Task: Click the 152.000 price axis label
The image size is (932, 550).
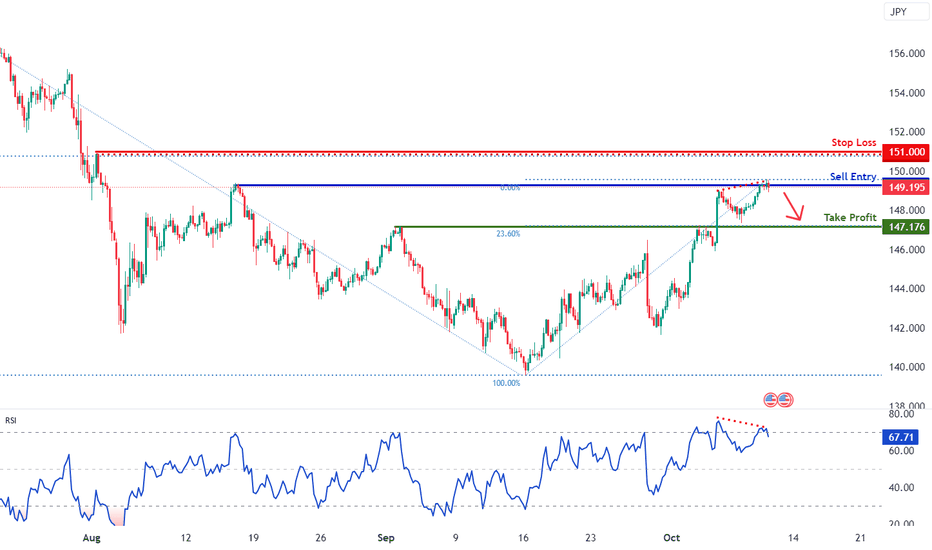Action: (x=906, y=132)
